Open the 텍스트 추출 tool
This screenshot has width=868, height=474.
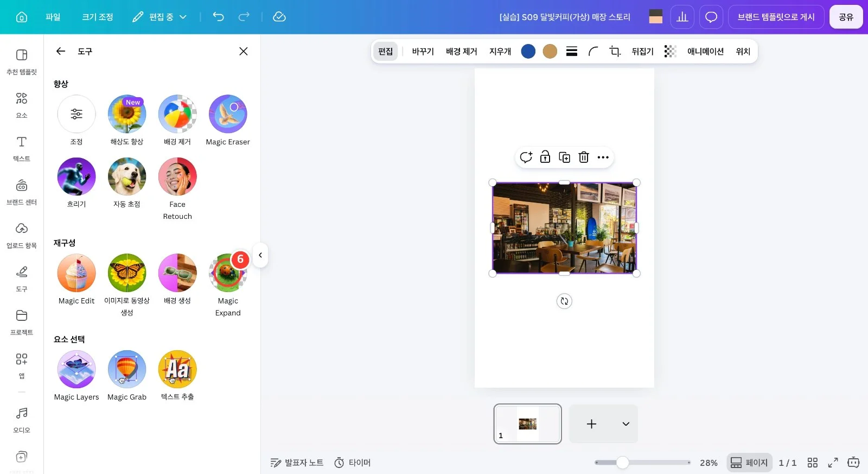pos(177,369)
